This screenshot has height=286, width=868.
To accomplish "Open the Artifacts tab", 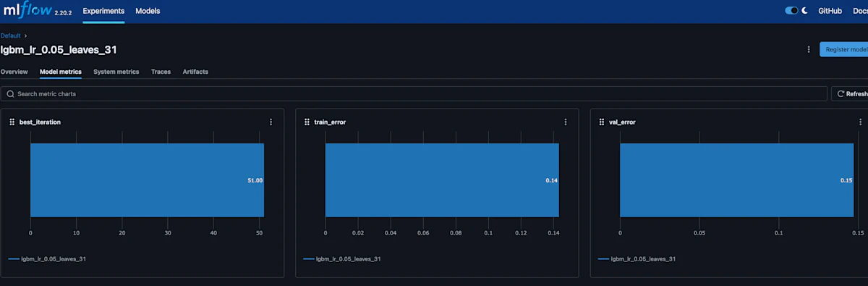I will click(x=195, y=72).
